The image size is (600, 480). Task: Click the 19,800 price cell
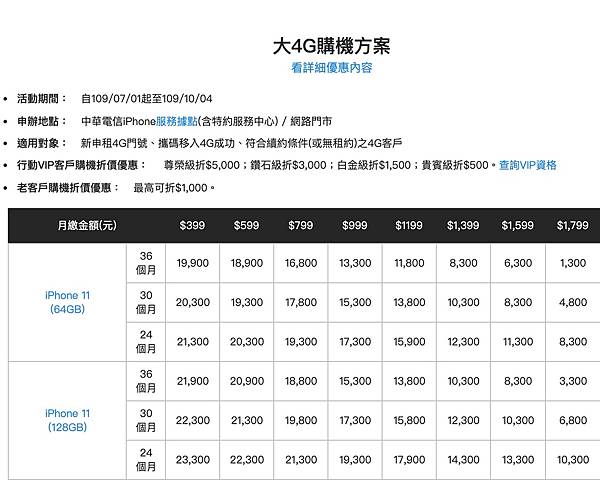point(301,420)
